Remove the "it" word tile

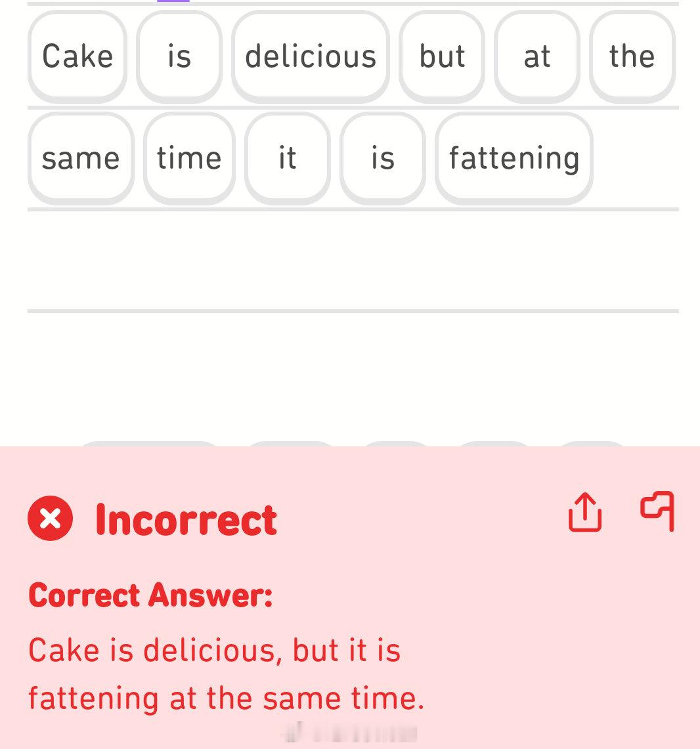[288, 158]
